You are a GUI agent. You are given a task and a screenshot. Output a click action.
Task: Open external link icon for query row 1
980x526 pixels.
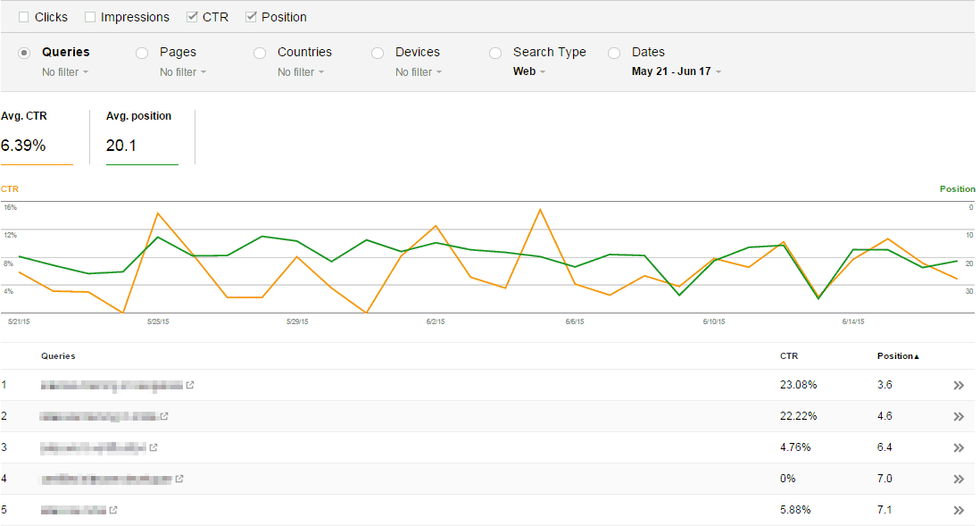click(190, 385)
